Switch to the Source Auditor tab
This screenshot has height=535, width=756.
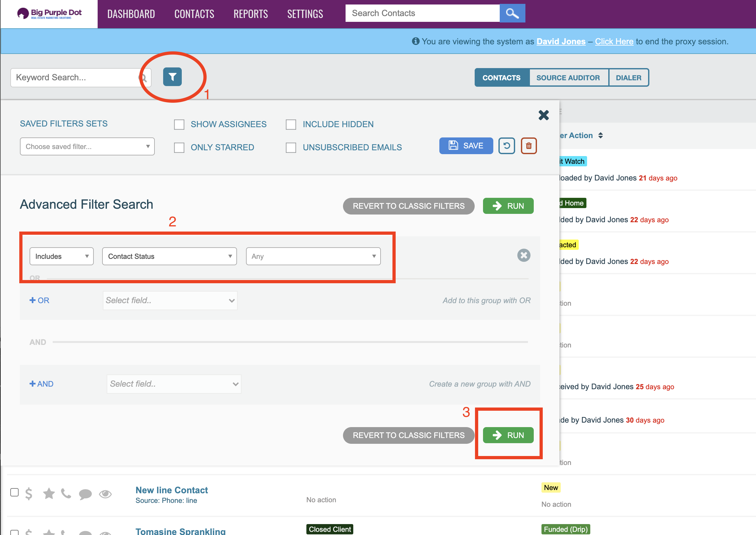(x=567, y=78)
